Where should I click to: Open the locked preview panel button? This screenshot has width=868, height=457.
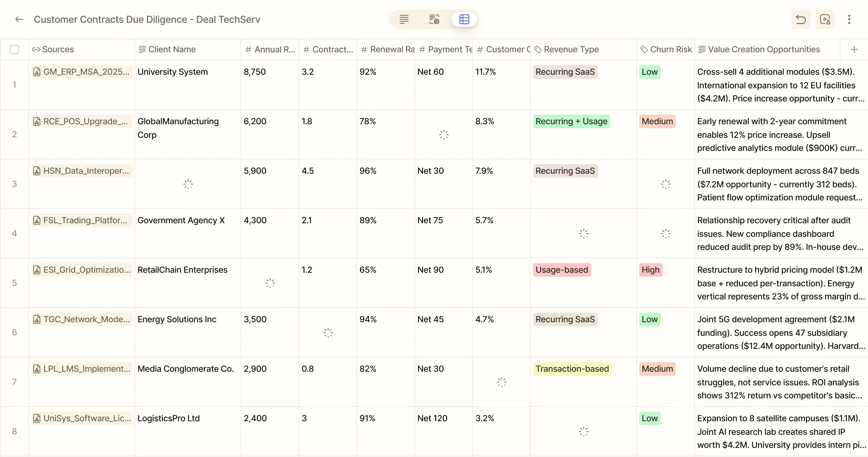825,20
